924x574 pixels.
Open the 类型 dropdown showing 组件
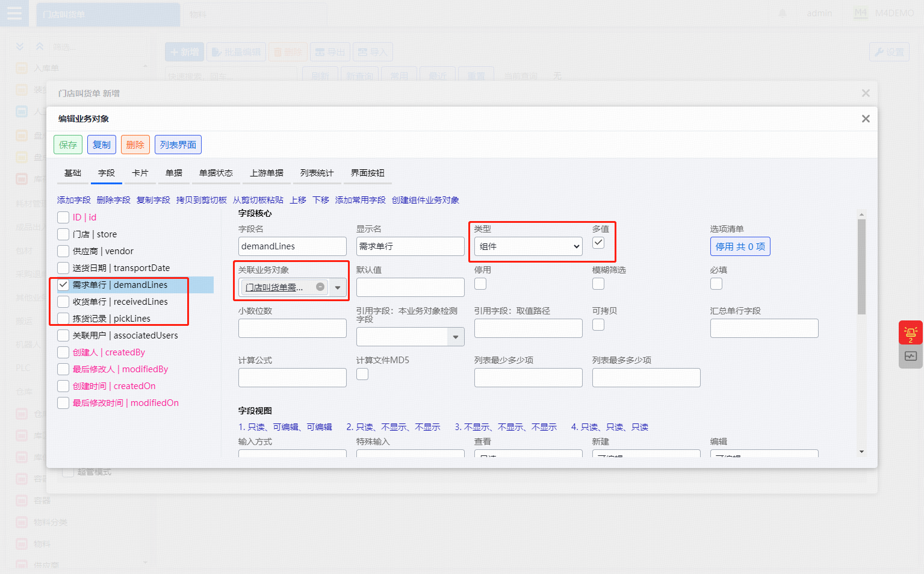(529, 246)
